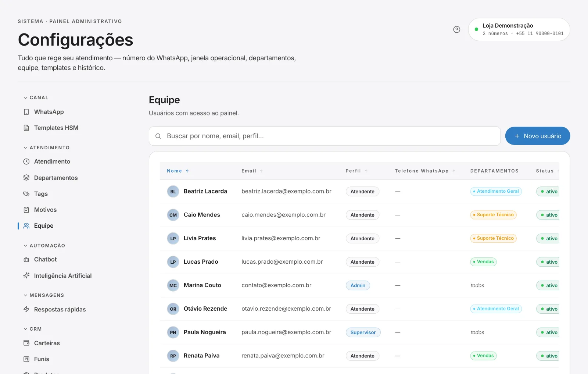Collapse the AUTOMAÇÃO section
This screenshot has height=374, width=588.
[x=44, y=246]
